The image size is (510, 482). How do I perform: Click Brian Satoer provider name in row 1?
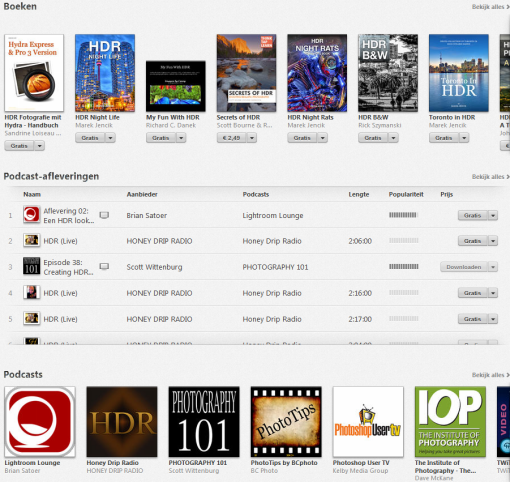pyautogui.click(x=147, y=215)
